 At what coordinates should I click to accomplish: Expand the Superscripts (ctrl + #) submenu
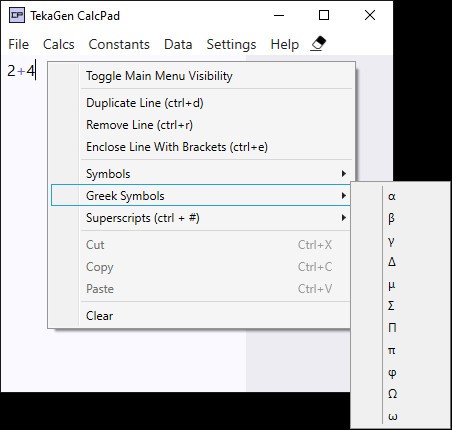(201, 218)
